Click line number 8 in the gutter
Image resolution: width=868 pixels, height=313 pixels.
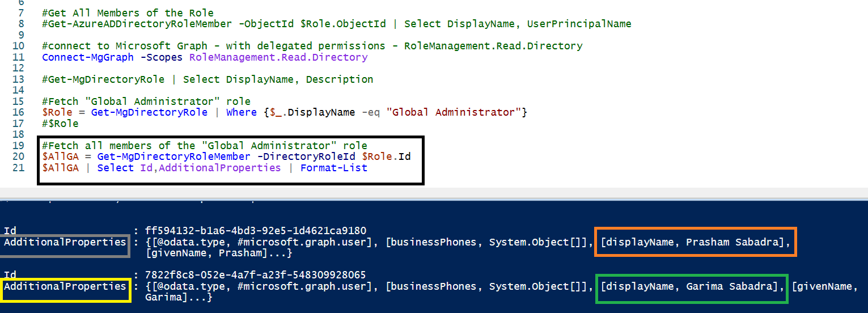click(x=21, y=24)
